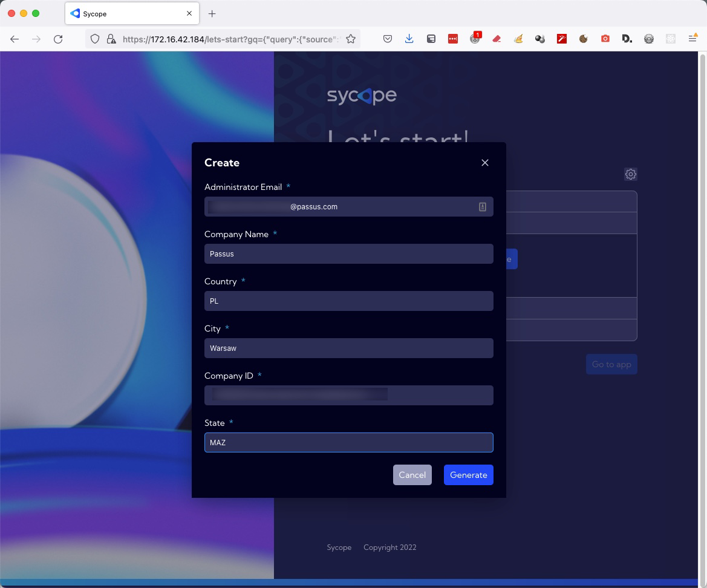Viewport: 707px width, 588px height.
Task: Open the React DevTools extension icon
Action: point(671,39)
